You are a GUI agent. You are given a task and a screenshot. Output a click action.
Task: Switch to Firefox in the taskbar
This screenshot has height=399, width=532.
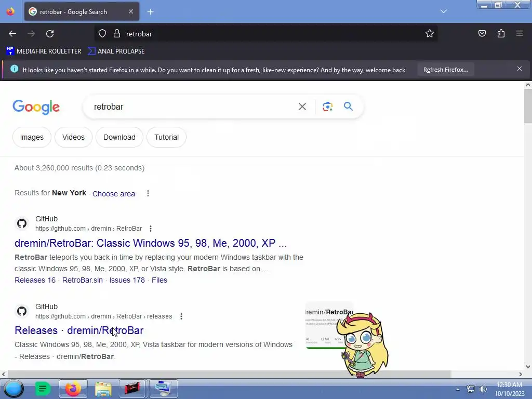click(x=73, y=389)
